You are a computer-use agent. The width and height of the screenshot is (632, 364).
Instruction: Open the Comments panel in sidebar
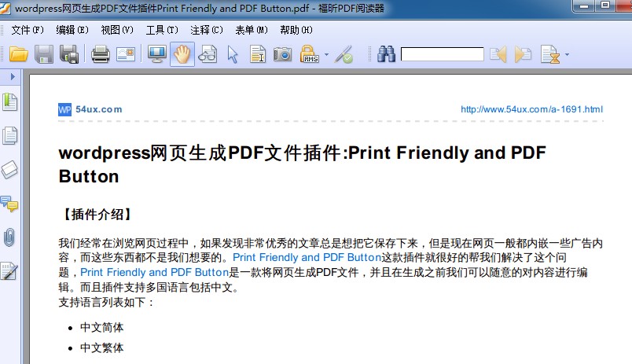[x=10, y=204]
